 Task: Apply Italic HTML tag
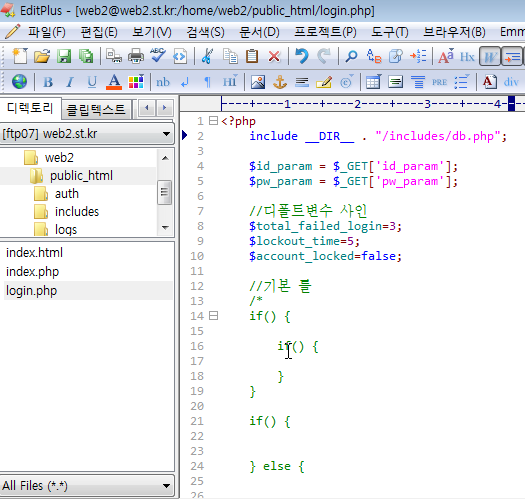point(70,82)
